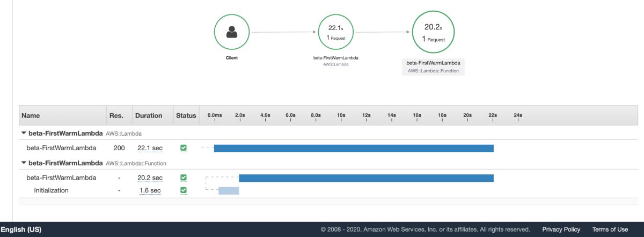Viewport: 644px width, 237px height.
Task: Click the 0.0ms tick on timeline axis
Action: (215, 115)
